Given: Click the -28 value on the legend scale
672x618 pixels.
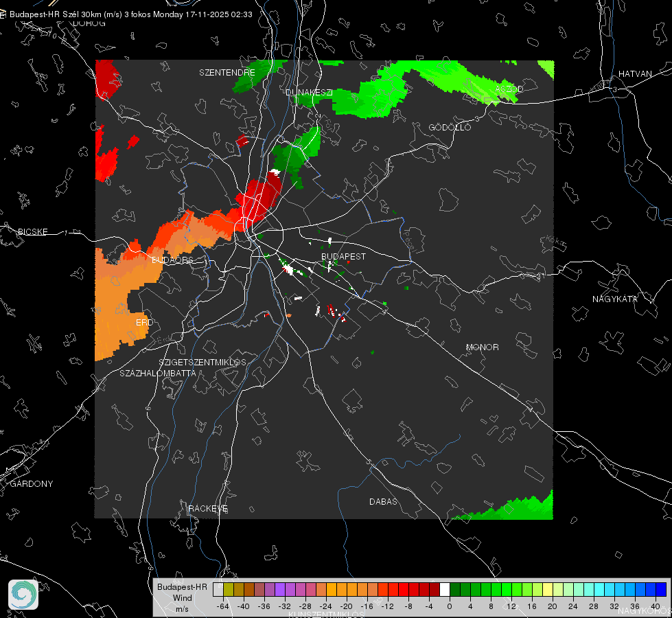Looking at the screenshot, I should click(x=305, y=606).
